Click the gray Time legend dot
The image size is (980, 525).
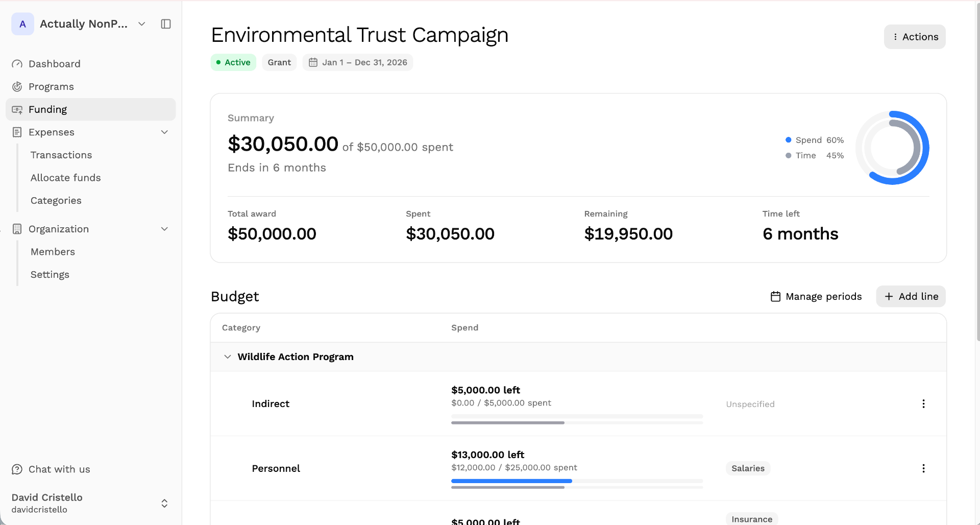tap(789, 155)
